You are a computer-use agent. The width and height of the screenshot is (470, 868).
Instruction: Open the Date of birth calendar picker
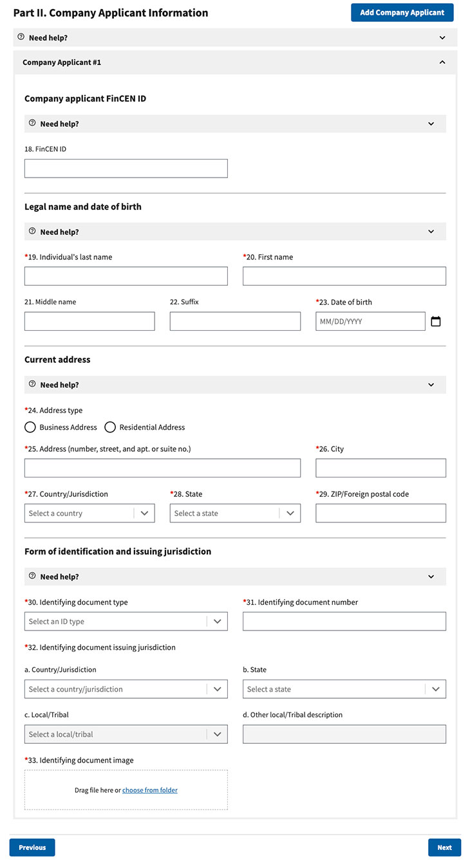(436, 320)
